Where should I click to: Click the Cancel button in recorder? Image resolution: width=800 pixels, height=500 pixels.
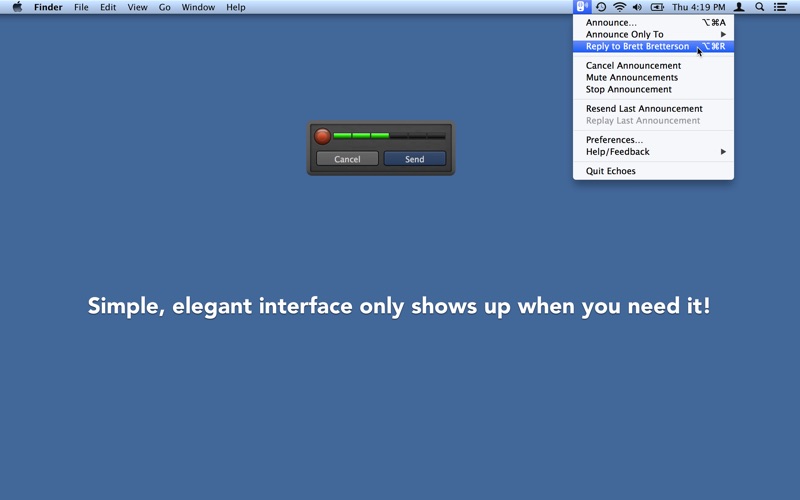point(347,159)
